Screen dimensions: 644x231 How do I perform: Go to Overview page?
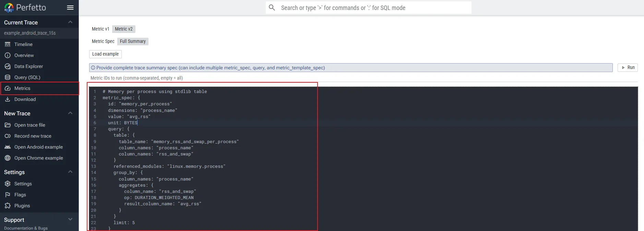tap(39, 55)
